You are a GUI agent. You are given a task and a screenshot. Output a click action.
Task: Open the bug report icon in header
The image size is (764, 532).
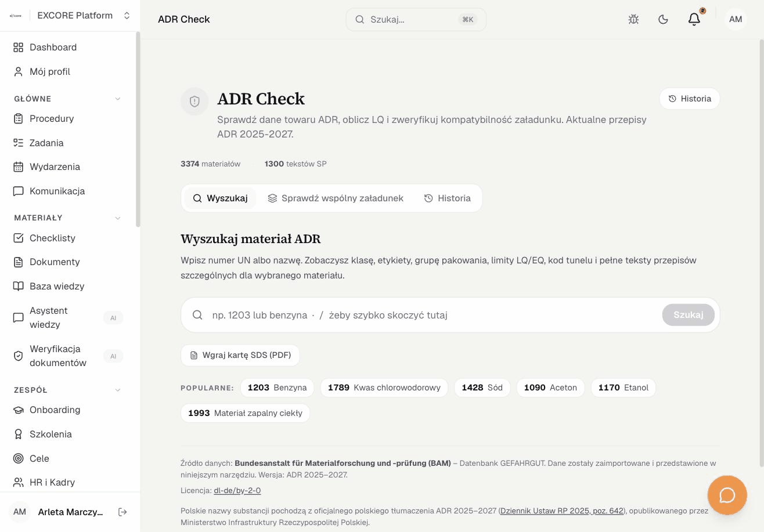click(x=633, y=19)
